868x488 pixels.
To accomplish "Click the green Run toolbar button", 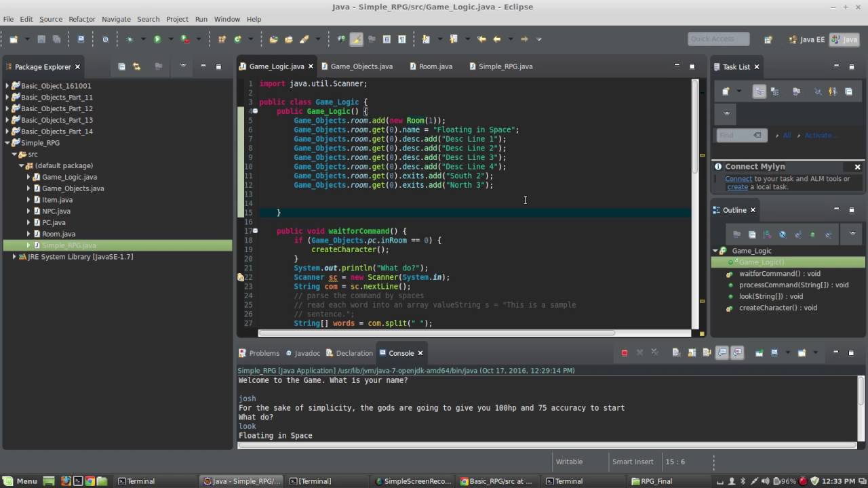I will click(157, 39).
